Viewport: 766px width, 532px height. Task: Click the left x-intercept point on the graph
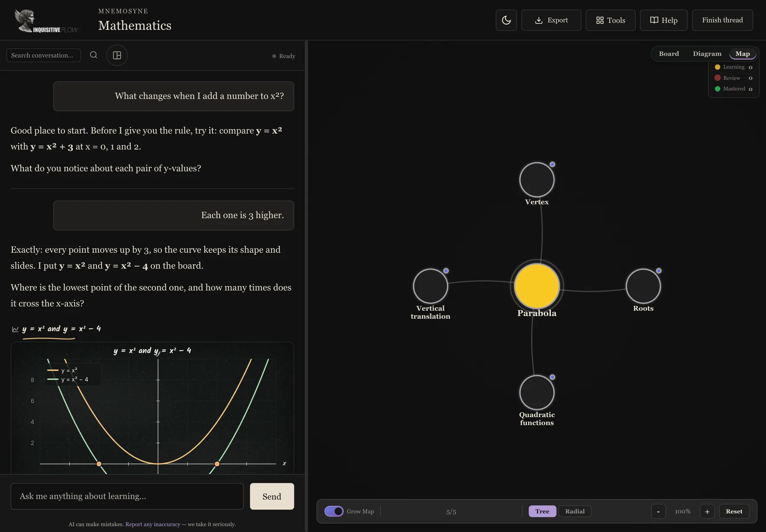pyautogui.click(x=99, y=464)
